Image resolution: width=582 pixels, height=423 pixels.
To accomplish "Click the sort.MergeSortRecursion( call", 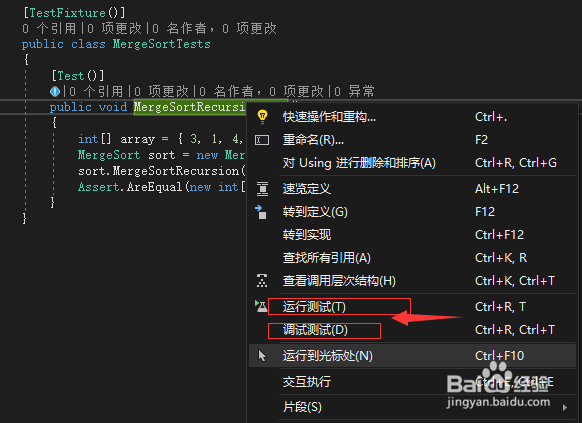I will pyautogui.click(x=162, y=171).
